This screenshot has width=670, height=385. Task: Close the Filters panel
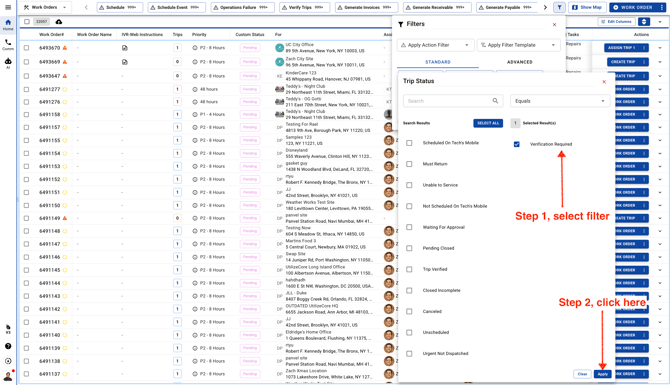pyautogui.click(x=554, y=25)
